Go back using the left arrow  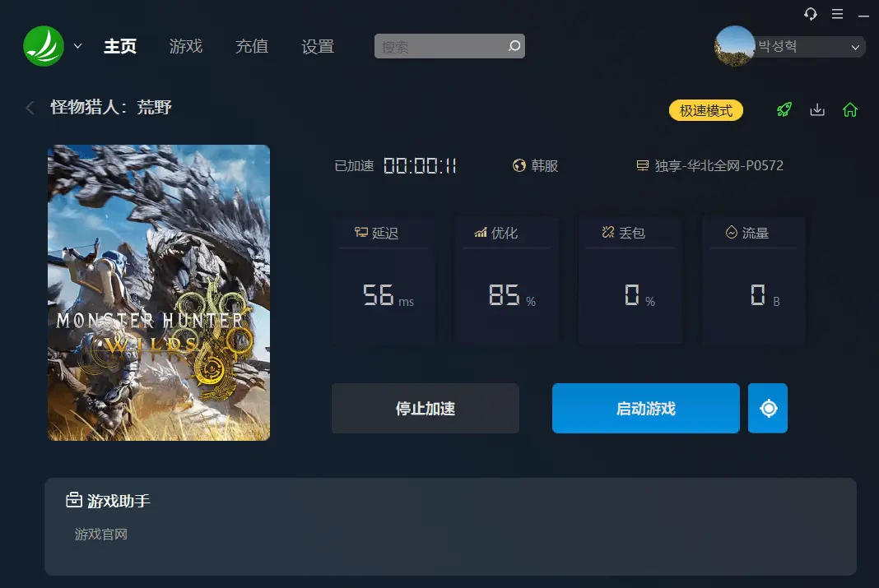coord(30,108)
